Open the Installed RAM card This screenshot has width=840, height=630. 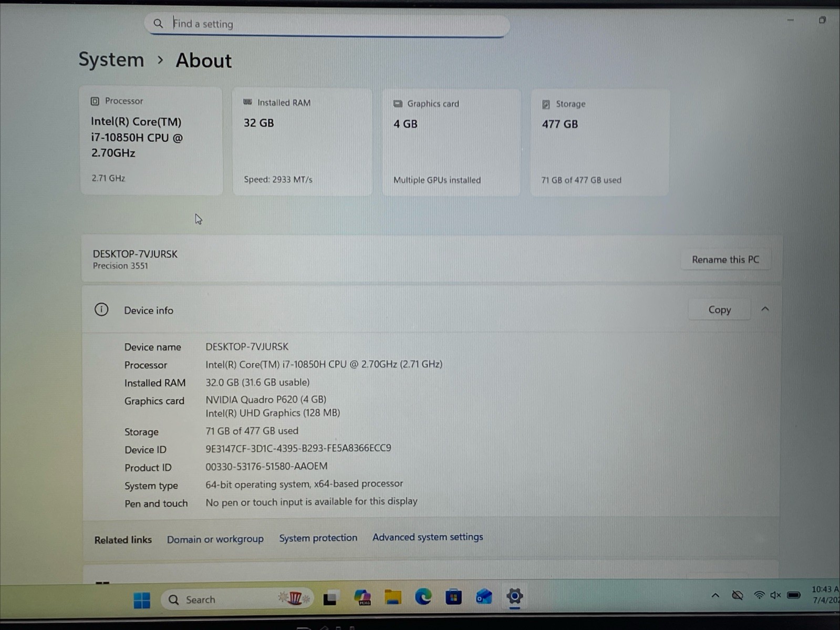[x=302, y=142]
